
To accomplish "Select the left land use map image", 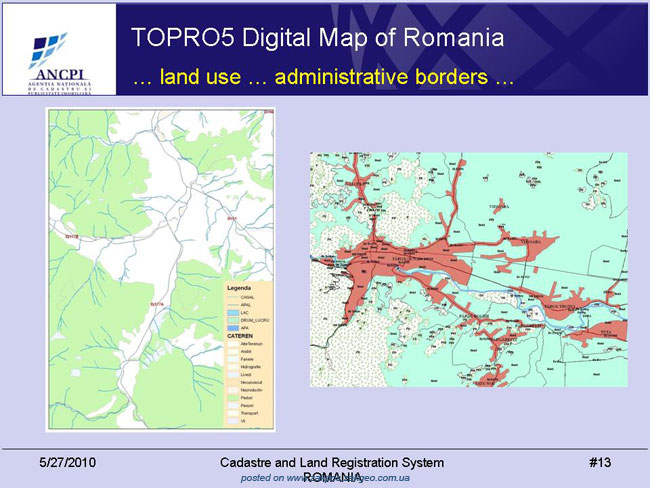I will pyautogui.click(x=160, y=269).
